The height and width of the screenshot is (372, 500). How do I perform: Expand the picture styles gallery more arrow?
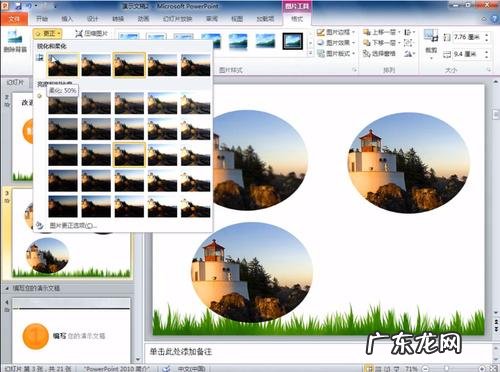pyautogui.click(x=311, y=53)
